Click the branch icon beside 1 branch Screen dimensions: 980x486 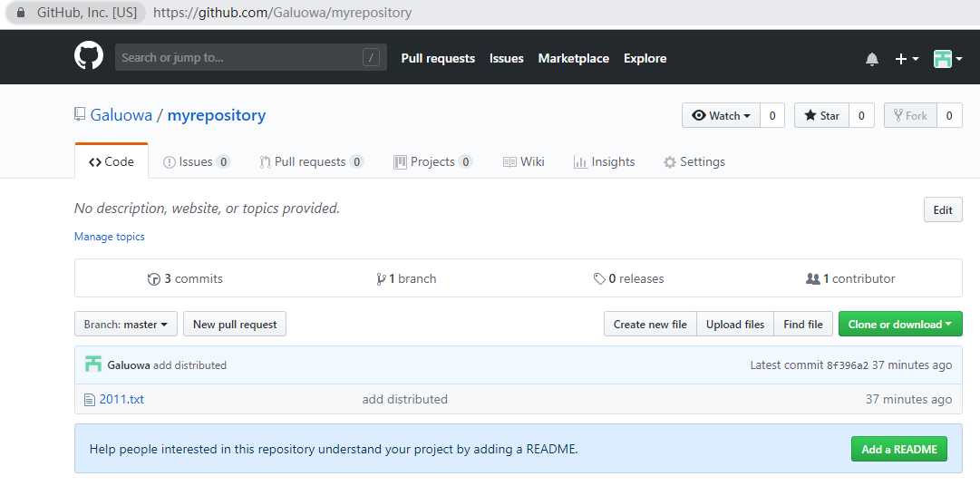click(x=381, y=279)
